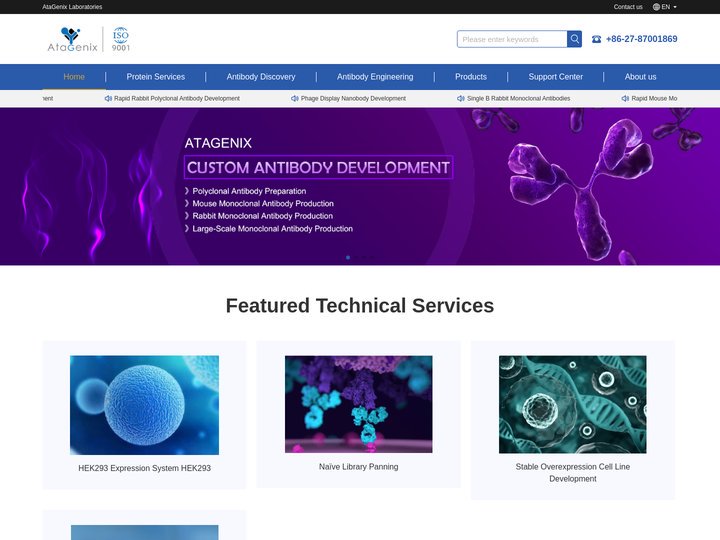Click speaker icon before Rapid Mouse Mo

625,98
